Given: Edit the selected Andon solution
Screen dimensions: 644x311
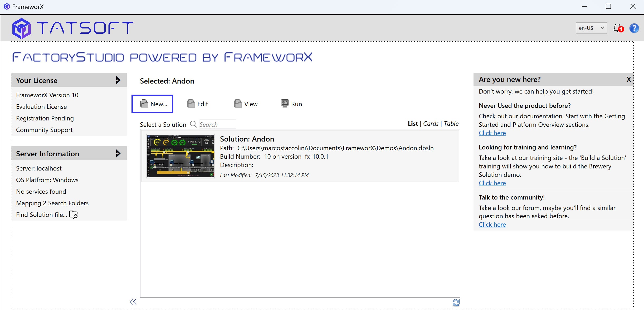Looking at the screenshot, I should [198, 104].
